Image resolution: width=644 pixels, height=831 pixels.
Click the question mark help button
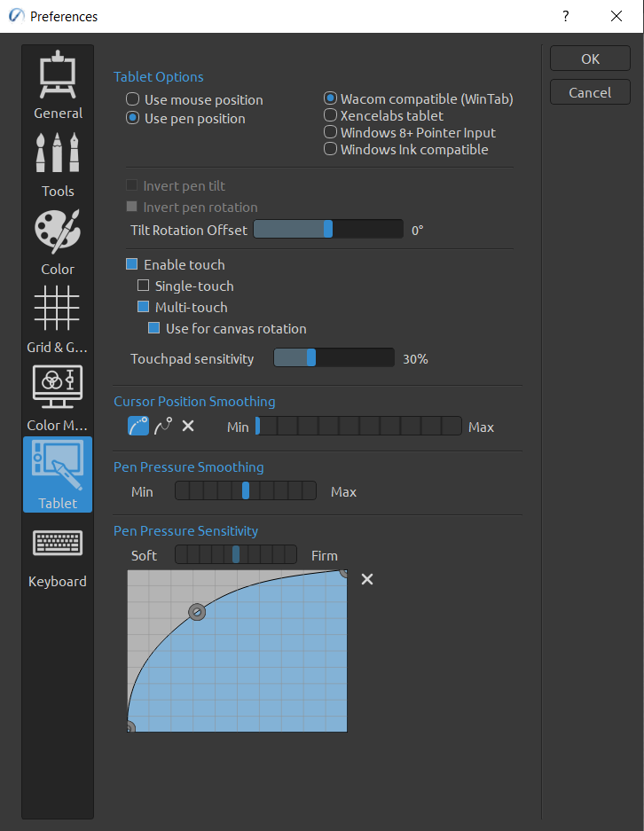[565, 16]
